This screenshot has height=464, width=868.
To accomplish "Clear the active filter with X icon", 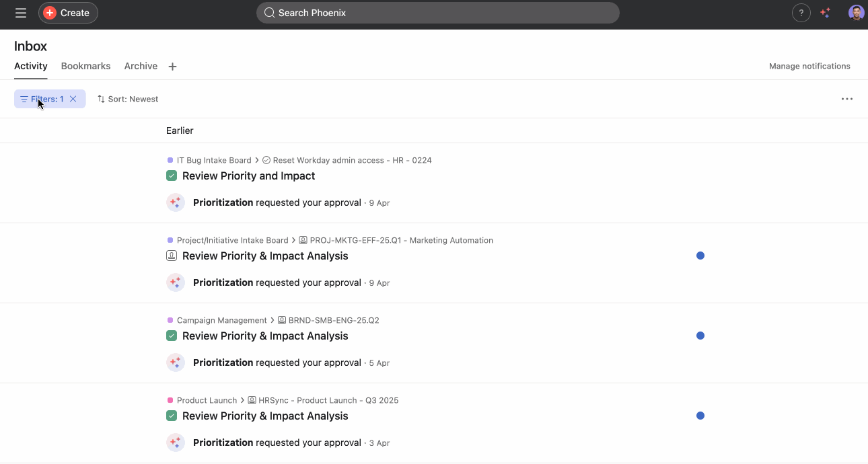I will (x=73, y=99).
